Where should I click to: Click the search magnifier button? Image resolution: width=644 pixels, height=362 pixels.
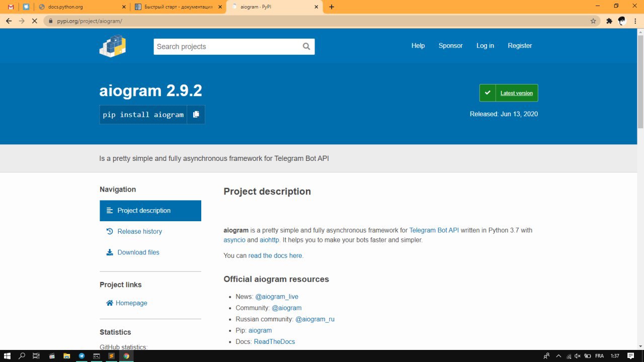[306, 46]
